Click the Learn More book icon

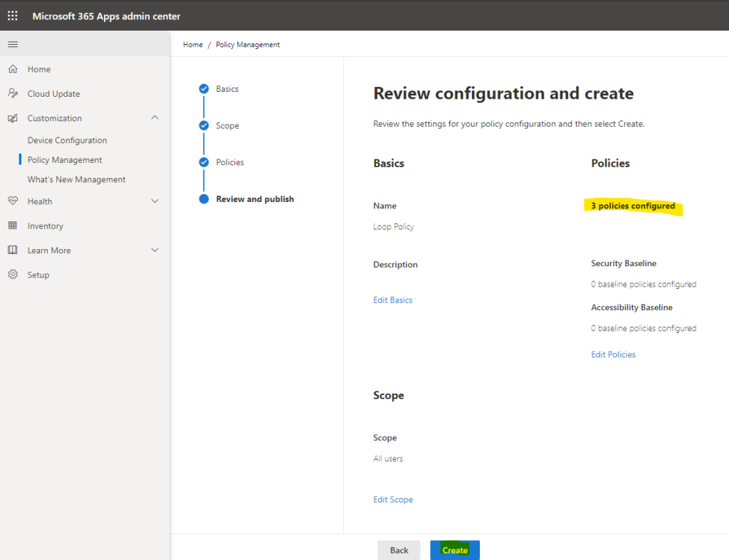[13, 250]
